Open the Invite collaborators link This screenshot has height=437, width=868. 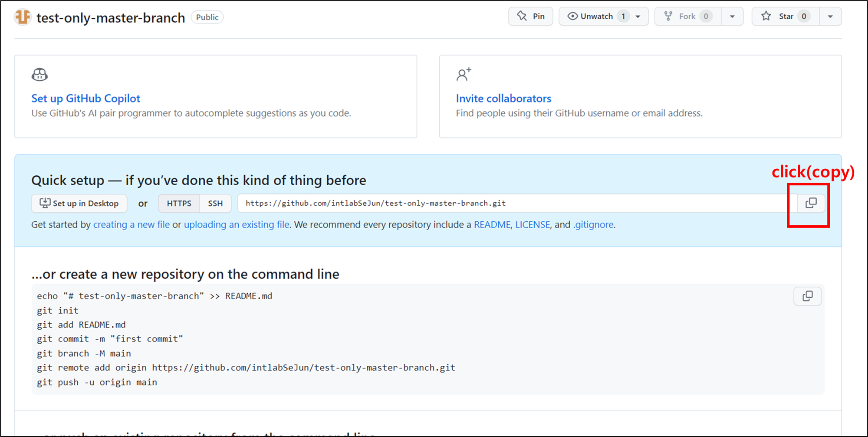pos(503,99)
